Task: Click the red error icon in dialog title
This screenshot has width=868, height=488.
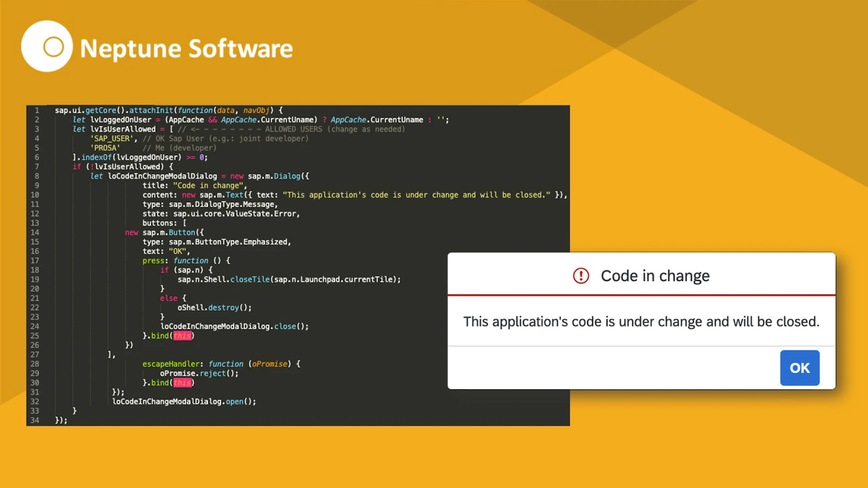Action: (x=581, y=276)
